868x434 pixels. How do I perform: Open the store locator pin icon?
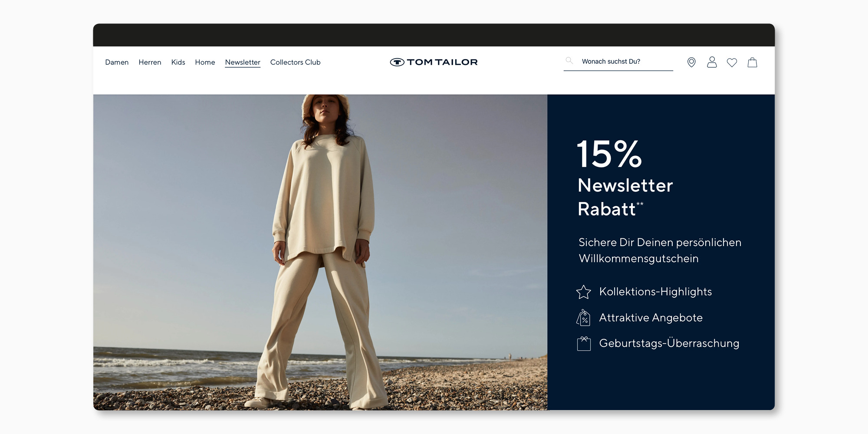click(691, 62)
